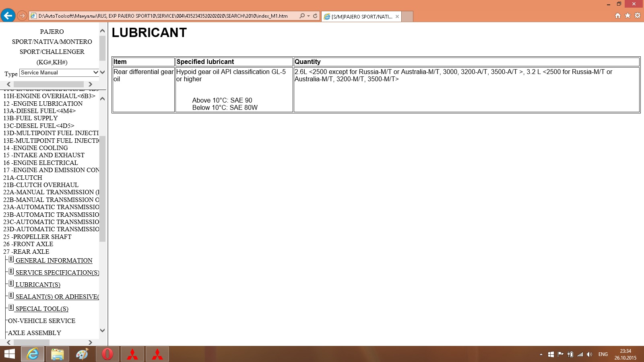This screenshot has width=644, height=362.
Task: Open the Windows Start button
Action: [9, 354]
